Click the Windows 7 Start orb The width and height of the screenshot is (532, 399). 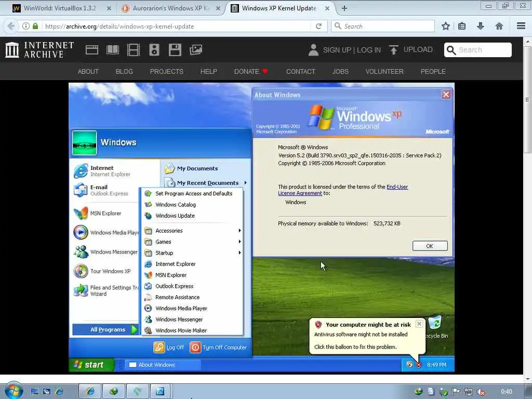coord(14,390)
